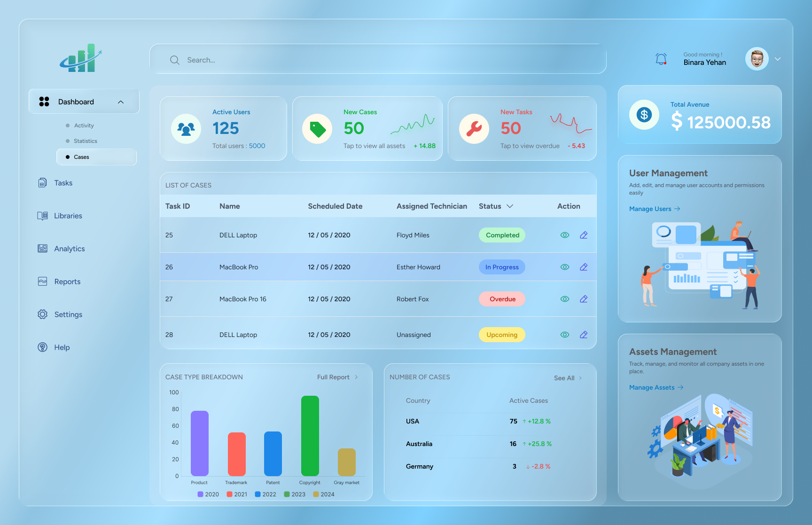Open Settings via the gear icon

coord(42,314)
